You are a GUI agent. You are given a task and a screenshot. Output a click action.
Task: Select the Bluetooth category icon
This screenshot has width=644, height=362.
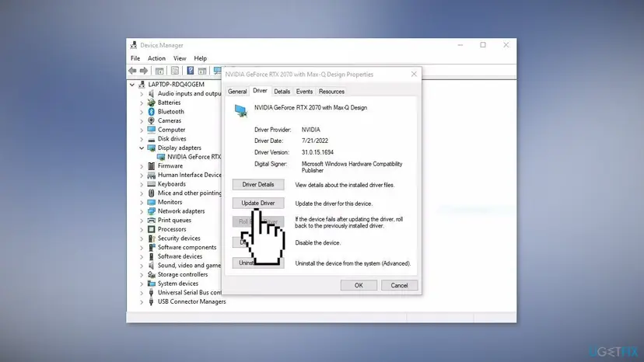(151, 112)
